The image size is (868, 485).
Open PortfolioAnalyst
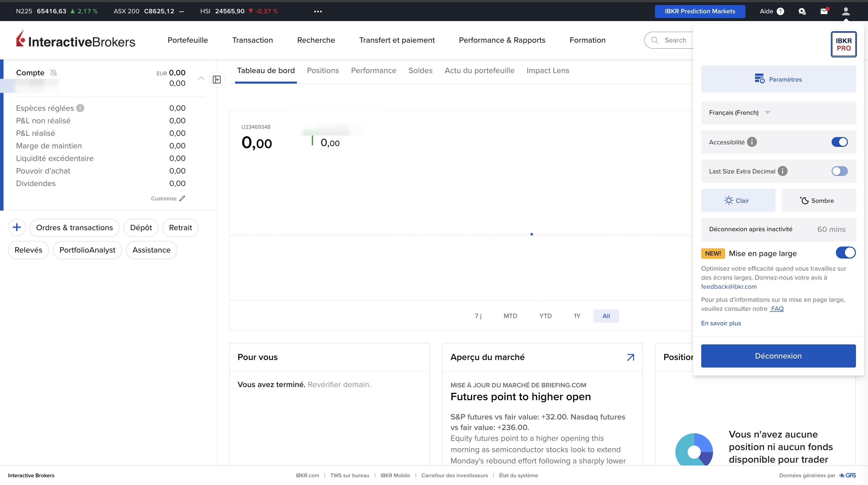pyautogui.click(x=87, y=250)
